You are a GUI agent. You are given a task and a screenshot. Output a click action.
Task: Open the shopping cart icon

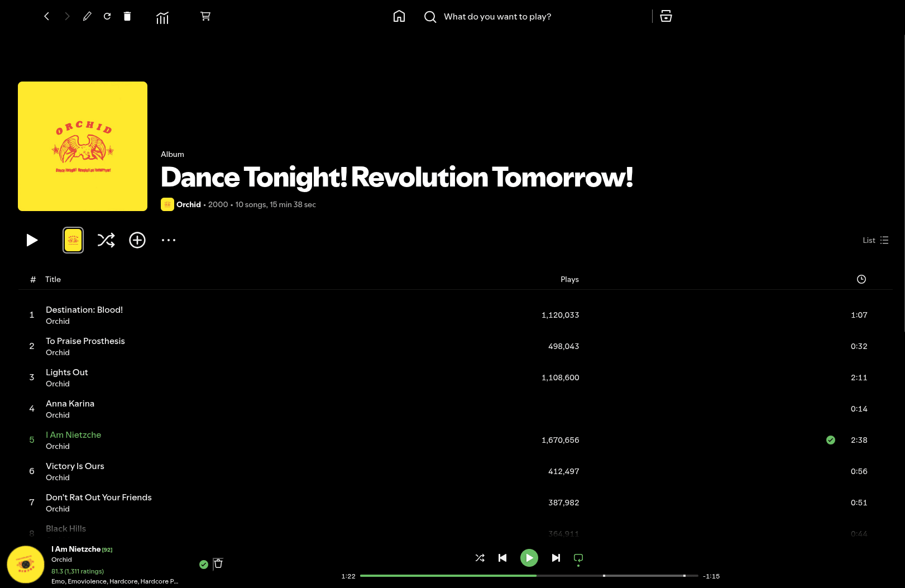coord(205,16)
